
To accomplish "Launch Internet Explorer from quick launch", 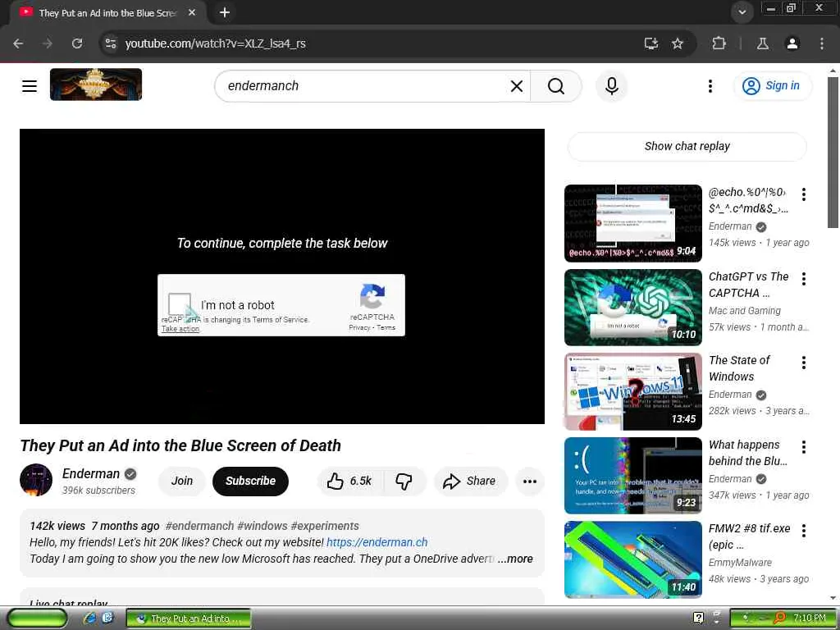I will (x=89, y=619).
